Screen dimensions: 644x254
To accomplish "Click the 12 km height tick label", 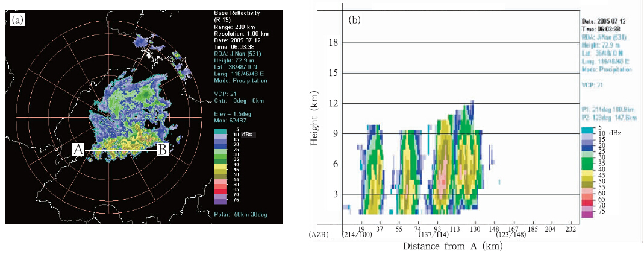I will (331, 104).
